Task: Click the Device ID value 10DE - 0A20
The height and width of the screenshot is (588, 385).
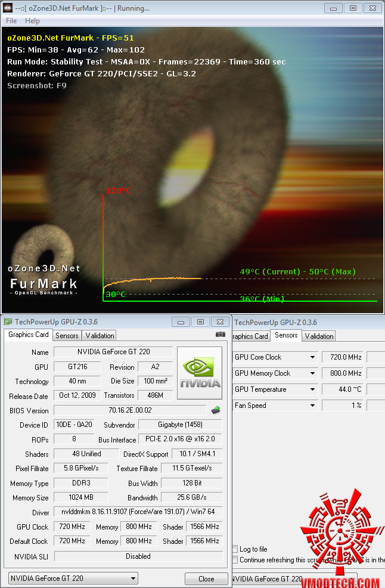Action: pyautogui.click(x=74, y=425)
